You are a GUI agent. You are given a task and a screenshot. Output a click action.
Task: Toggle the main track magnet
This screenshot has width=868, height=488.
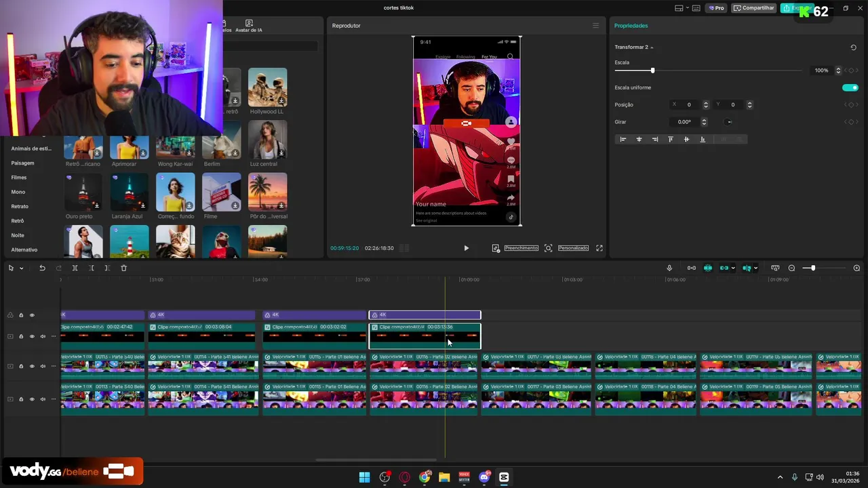(x=692, y=268)
